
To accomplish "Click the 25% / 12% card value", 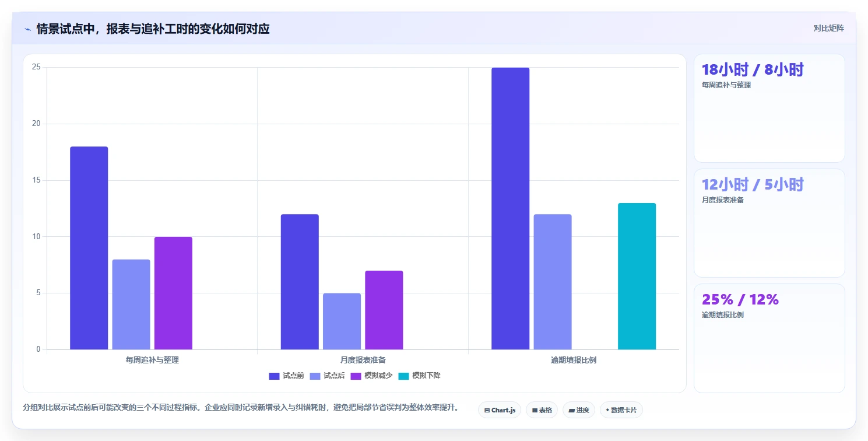I will coord(740,300).
